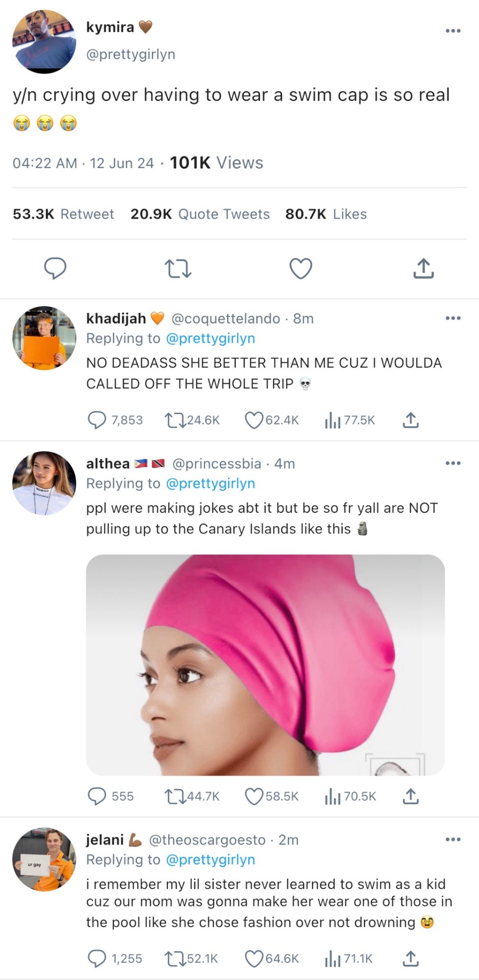Share kymira's main tweet
Screen dimensions: 479x980
(x=423, y=268)
